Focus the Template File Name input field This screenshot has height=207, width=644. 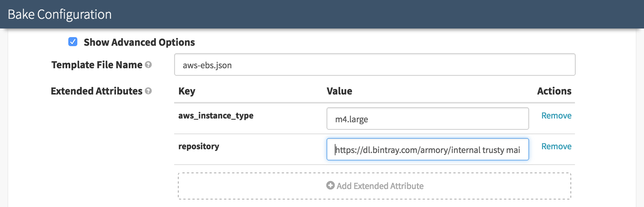point(375,65)
